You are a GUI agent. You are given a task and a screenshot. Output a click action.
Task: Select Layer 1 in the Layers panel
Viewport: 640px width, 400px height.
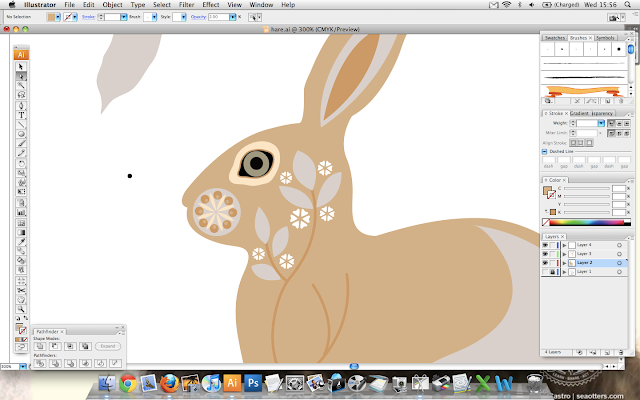585,272
